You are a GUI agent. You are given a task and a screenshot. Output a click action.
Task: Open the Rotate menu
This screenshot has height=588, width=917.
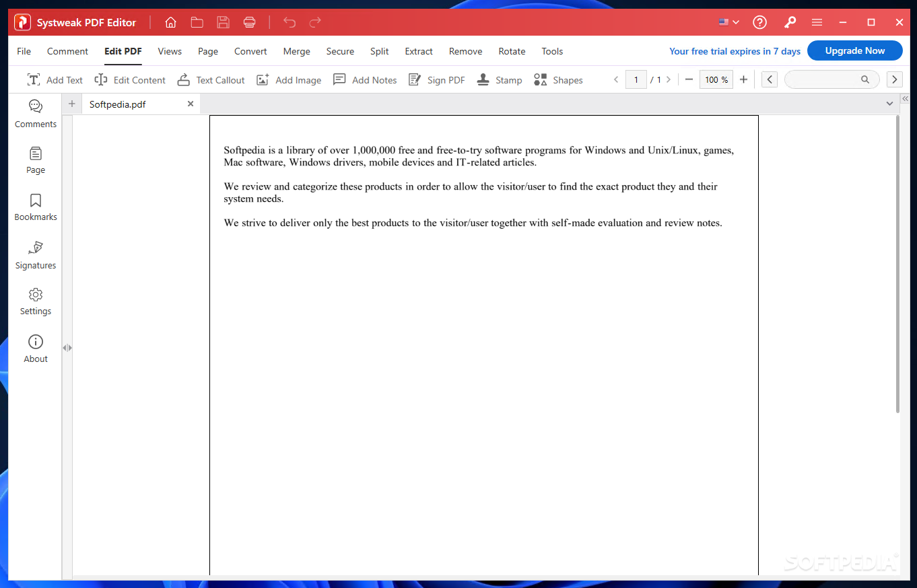click(512, 51)
